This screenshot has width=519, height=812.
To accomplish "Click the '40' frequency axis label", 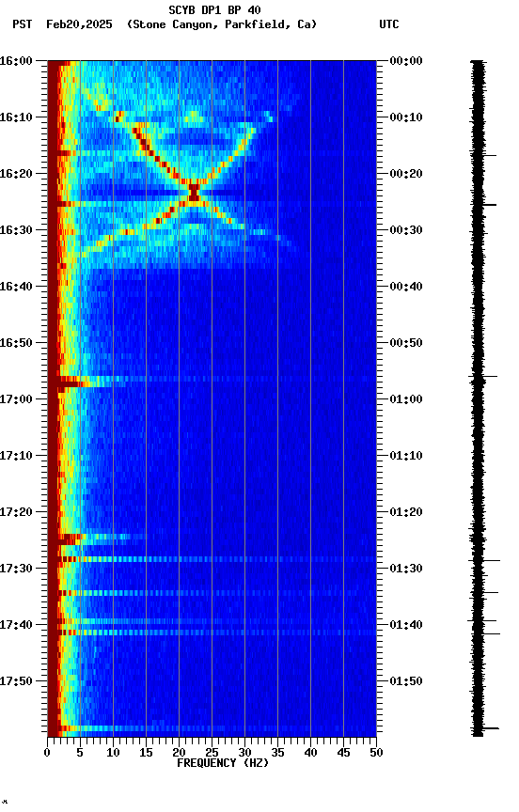I will (310, 754).
